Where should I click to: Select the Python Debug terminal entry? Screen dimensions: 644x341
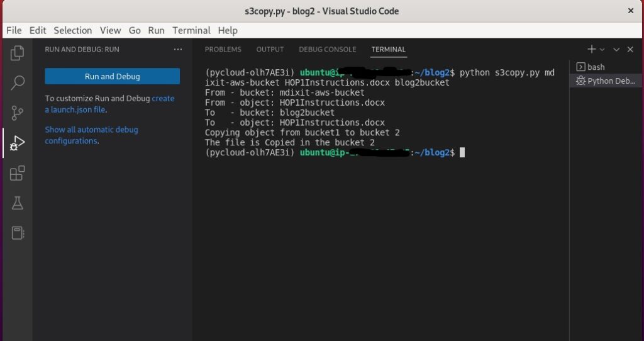point(606,81)
